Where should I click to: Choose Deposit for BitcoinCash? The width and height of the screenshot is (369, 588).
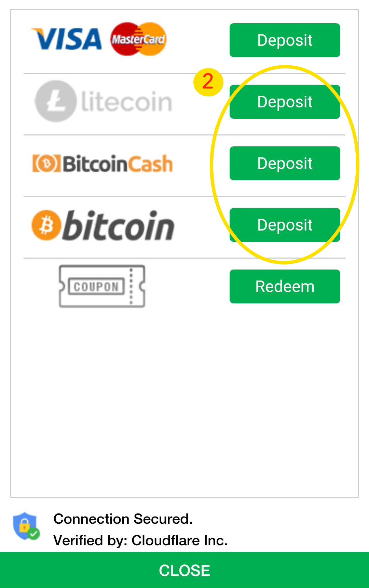[285, 163]
